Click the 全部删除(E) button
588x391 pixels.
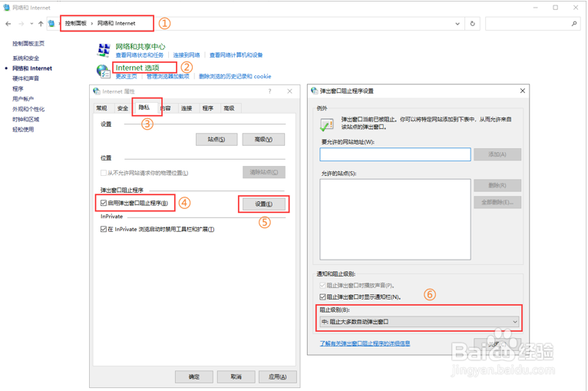point(497,202)
